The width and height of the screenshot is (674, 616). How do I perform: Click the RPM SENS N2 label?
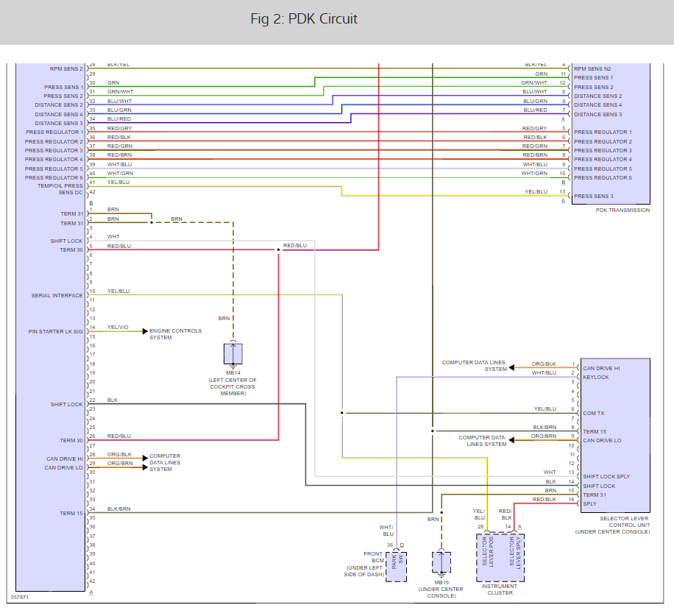[x=592, y=68]
